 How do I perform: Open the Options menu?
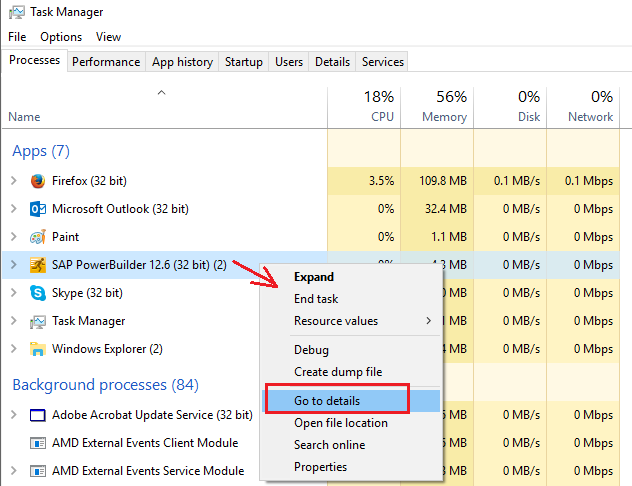click(61, 37)
